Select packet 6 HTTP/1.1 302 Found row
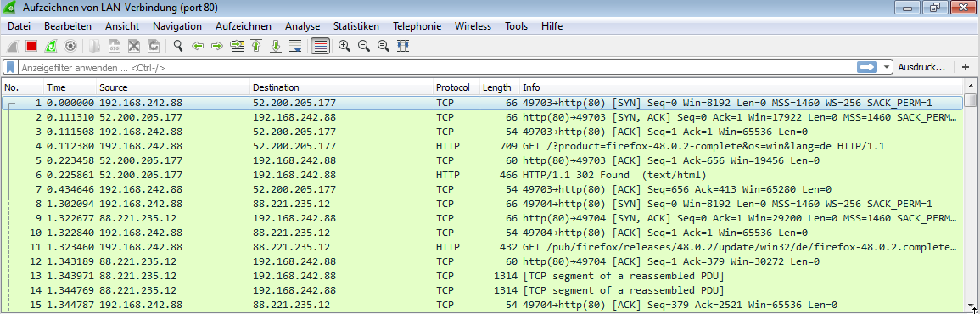The height and width of the screenshot is (314, 980). (x=483, y=175)
